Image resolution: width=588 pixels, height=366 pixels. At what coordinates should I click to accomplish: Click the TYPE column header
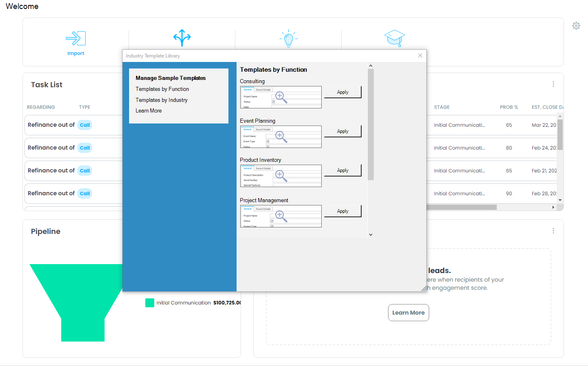point(85,107)
